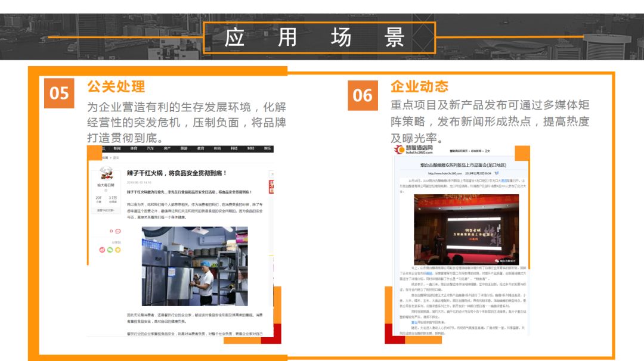Click the headline 烟台古酿幽雅G系列新品上市品鉴会
The image size is (644, 361).
click(x=463, y=166)
